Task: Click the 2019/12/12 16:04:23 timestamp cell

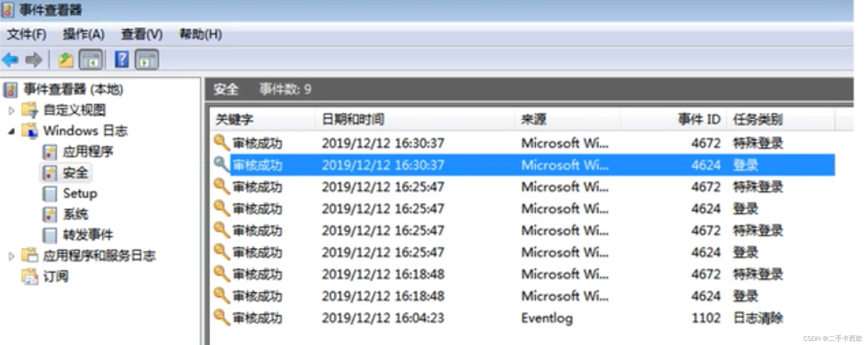Action: 383,318
